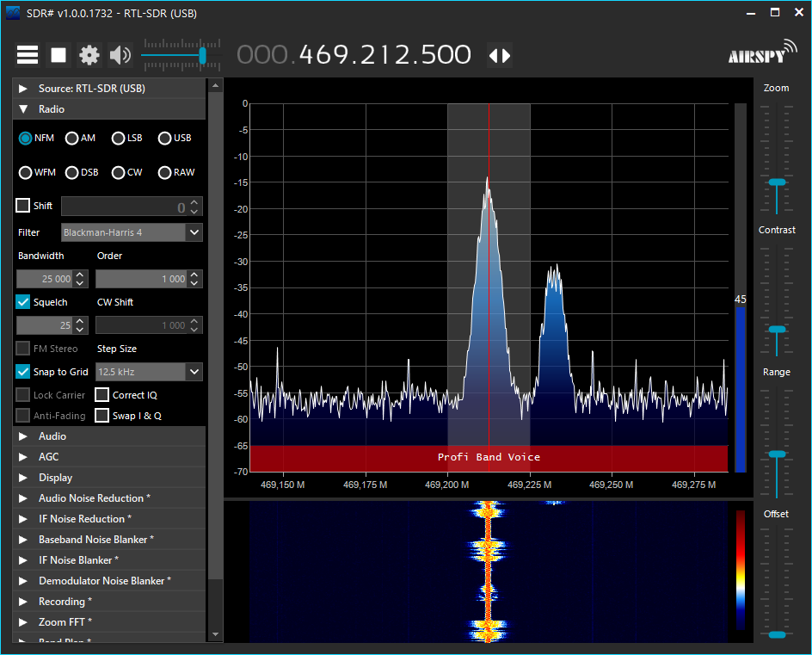The image size is (812, 655).
Task: Click the tuned frequency display 469.212.500
Action: [384, 54]
